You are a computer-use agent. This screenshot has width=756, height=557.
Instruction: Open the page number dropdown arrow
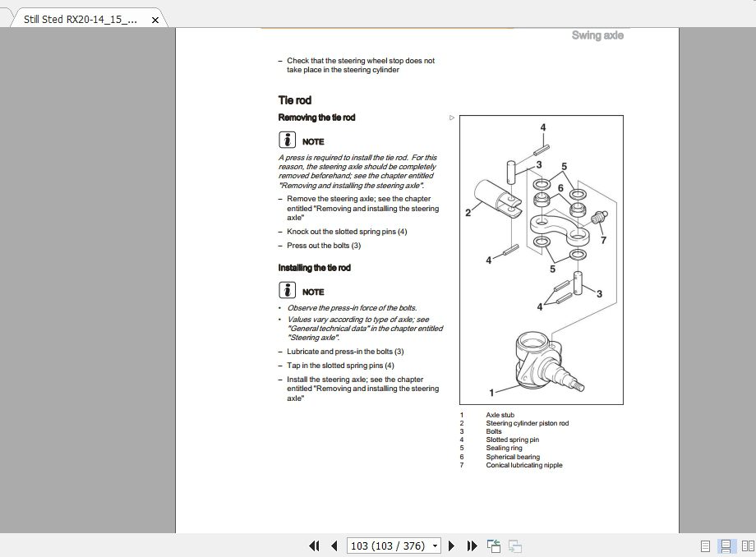pos(435,546)
